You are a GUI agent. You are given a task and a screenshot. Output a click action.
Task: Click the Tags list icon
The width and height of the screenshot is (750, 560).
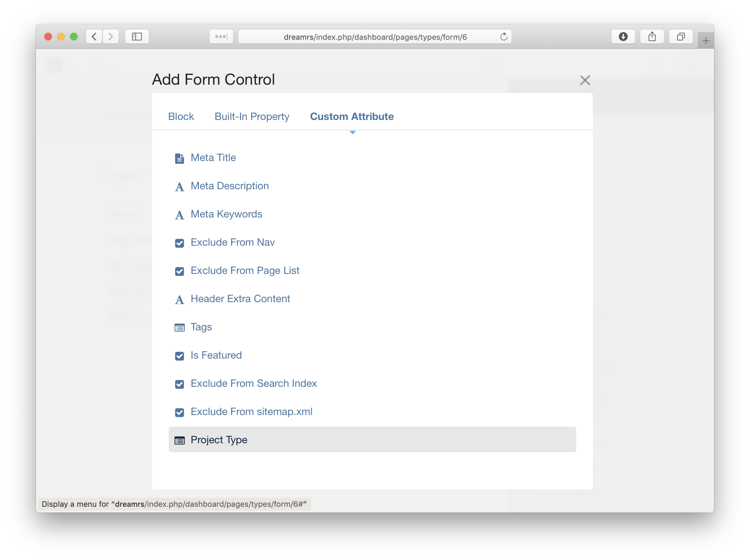coord(179,327)
